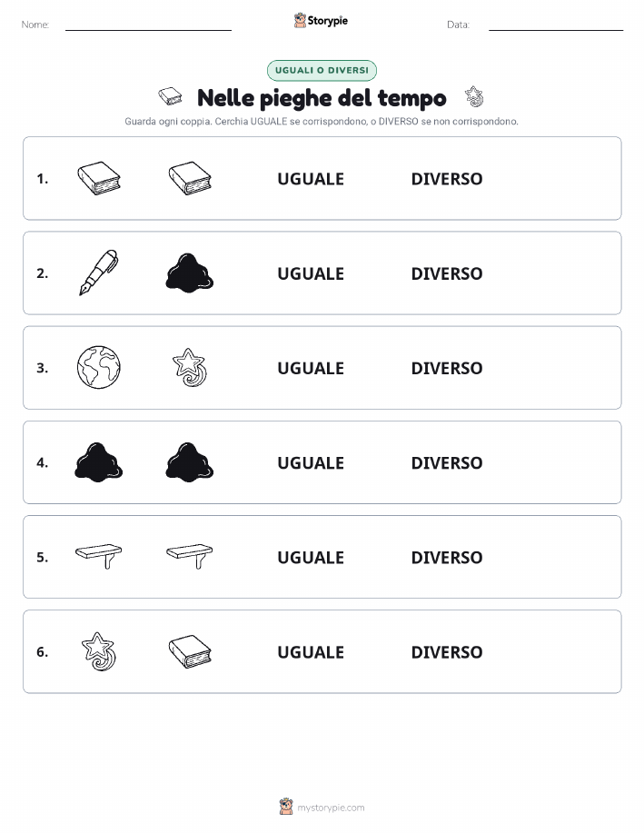The height and width of the screenshot is (833, 644).
Task: Choose DIVERSO for row 2
Action: pos(447,273)
